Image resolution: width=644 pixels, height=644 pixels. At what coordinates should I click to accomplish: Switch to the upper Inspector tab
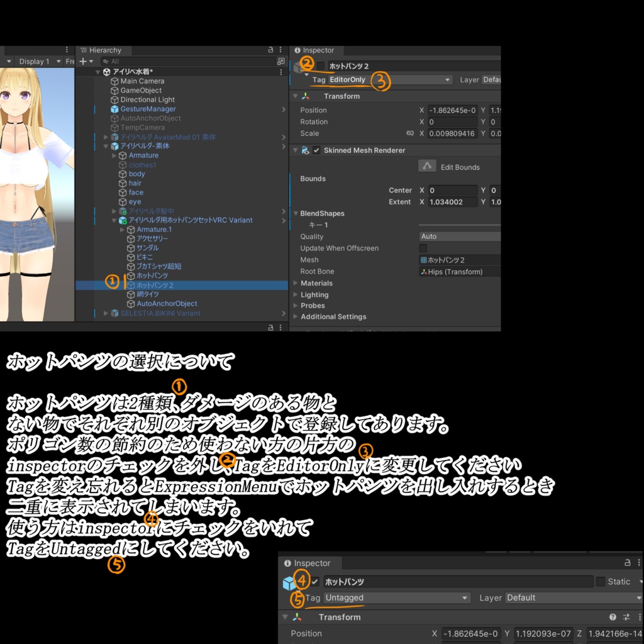[x=315, y=50]
